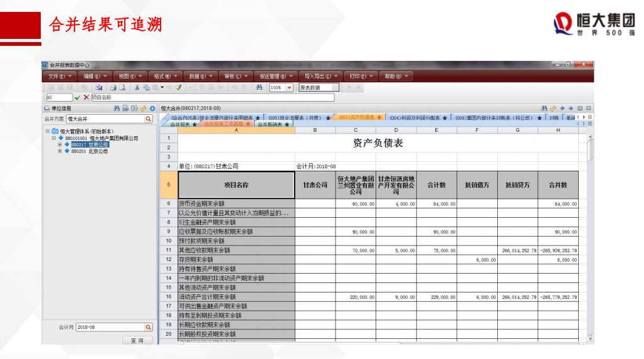The width and height of the screenshot is (644, 359).
Task: Switch to 合并报表 sub-tab
Action: click(x=182, y=124)
